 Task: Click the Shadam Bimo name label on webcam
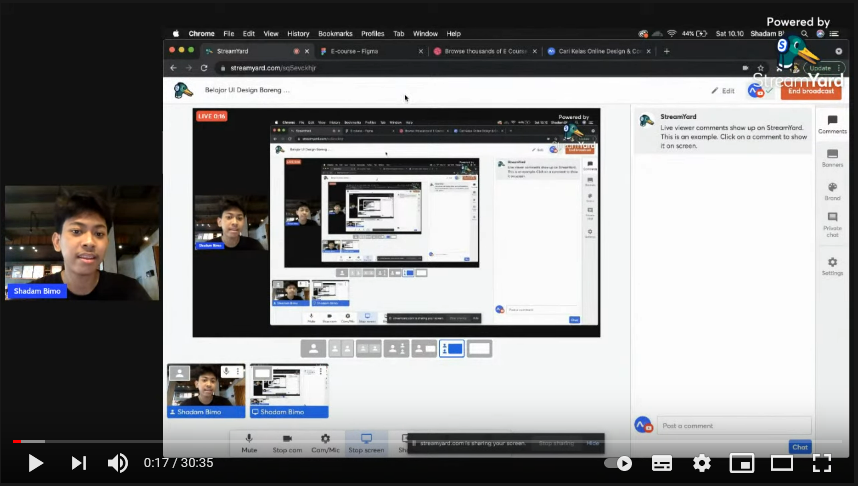tap(37, 291)
